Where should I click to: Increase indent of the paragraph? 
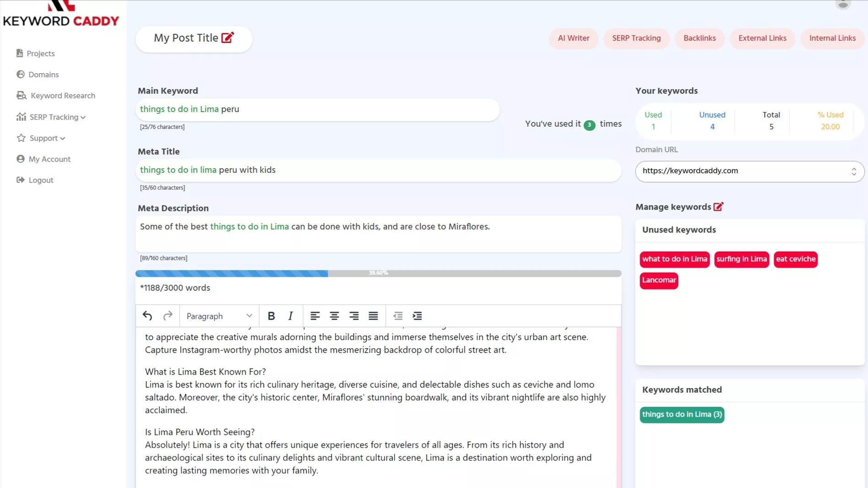click(x=417, y=316)
